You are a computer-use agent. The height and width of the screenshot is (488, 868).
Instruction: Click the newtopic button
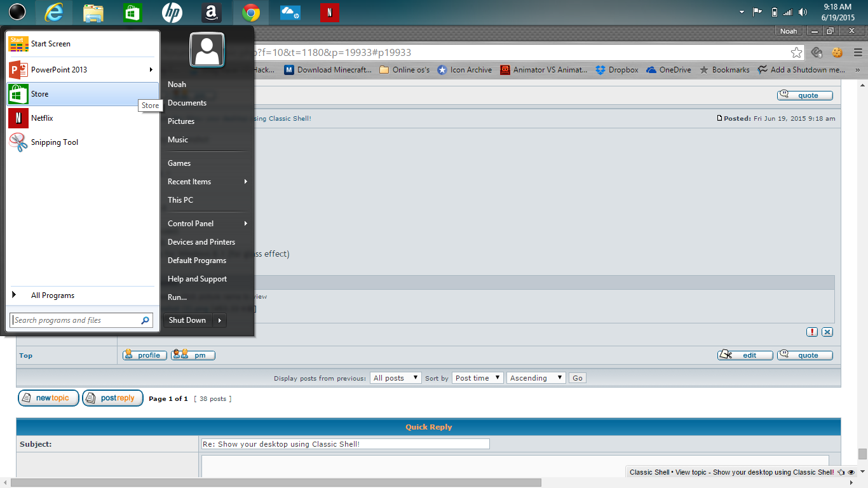pyautogui.click(x=48, y=398)
